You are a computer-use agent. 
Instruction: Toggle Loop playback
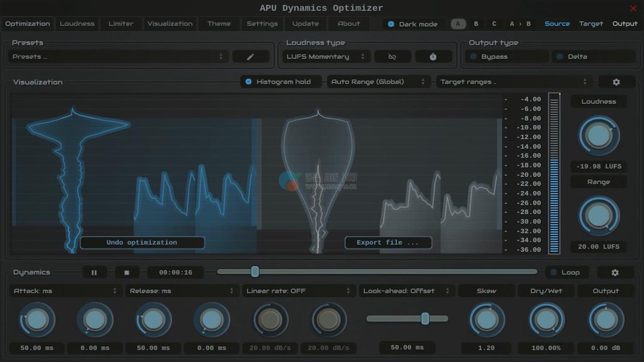(x=567, y=273)
